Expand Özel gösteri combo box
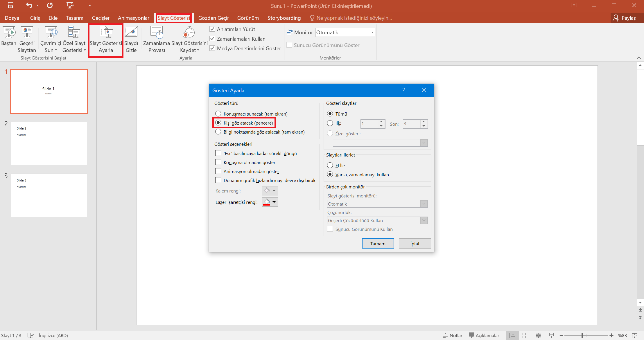 [380, 143]
